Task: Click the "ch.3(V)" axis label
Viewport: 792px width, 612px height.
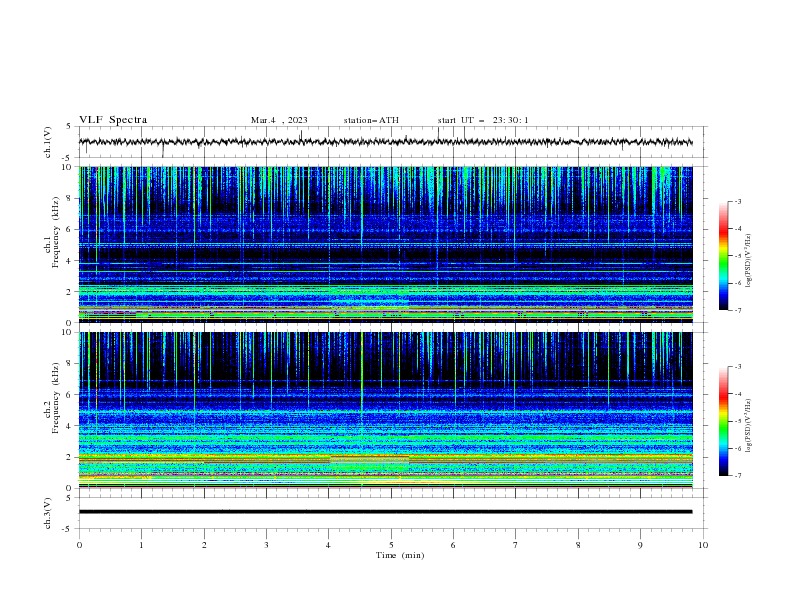Action: [x=48, y=513]
